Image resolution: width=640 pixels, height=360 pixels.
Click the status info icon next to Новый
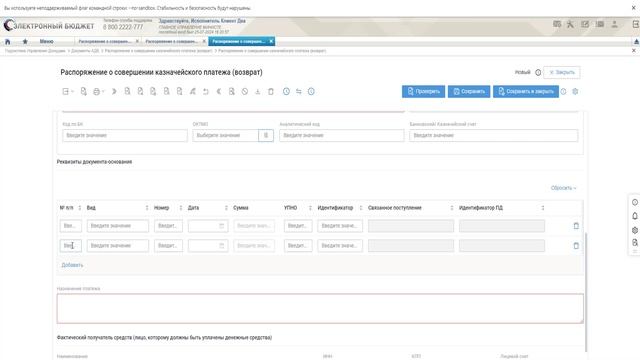(538, 72)
